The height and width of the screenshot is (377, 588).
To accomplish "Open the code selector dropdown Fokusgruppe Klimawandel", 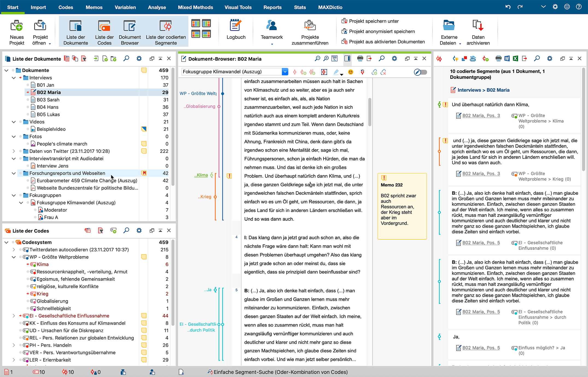I will pyautogui.click(x=285, y=72).
